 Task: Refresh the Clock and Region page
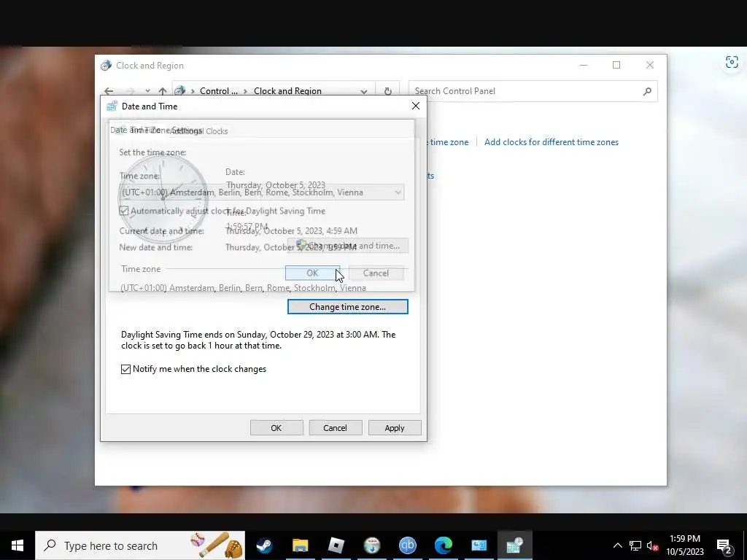point(388,91)
